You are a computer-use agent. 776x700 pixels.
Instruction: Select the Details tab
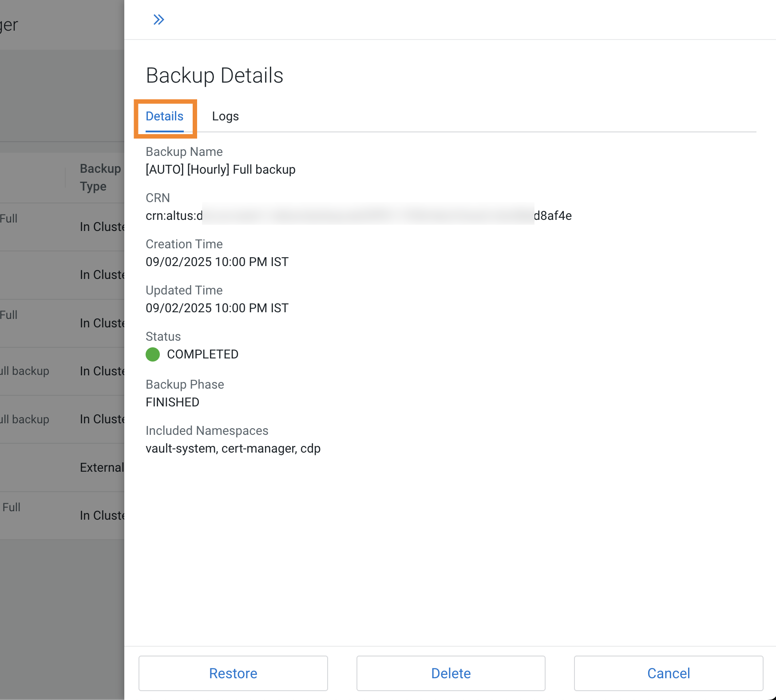point(165,116)
